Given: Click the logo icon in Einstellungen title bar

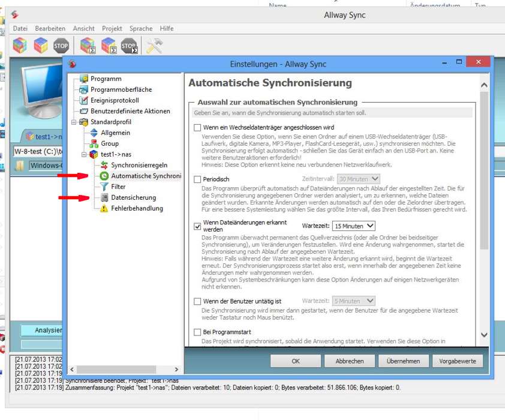Looking at the screenshot, I should [72, 64].
